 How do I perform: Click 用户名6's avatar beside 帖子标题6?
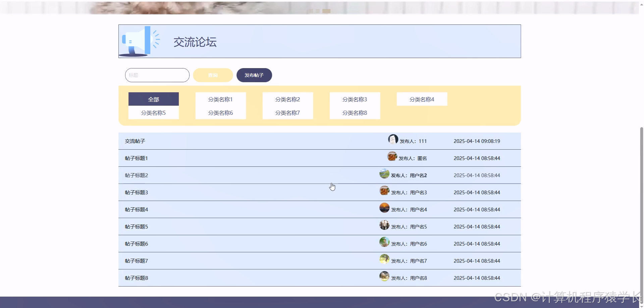coord(384,242)
